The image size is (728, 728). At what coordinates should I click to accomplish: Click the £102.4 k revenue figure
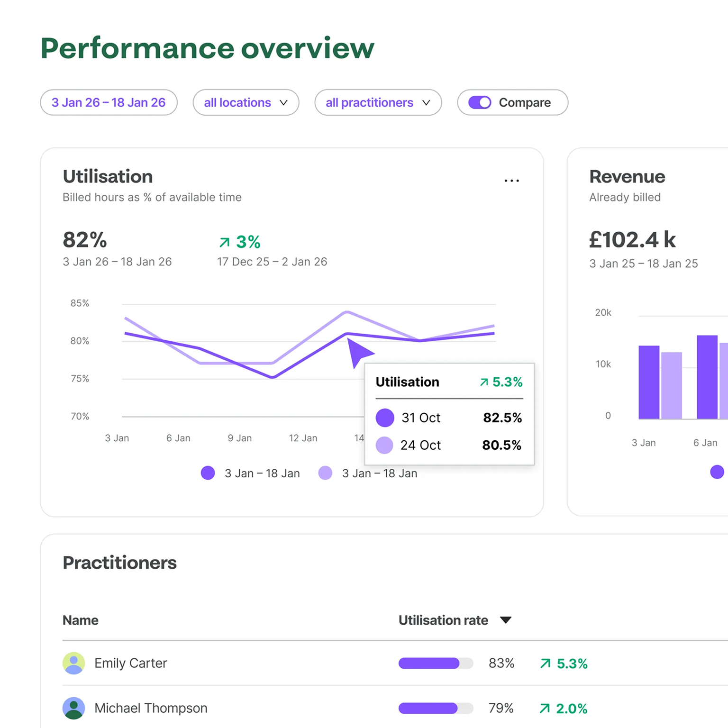pyautogui.click(x=632, y=240)
